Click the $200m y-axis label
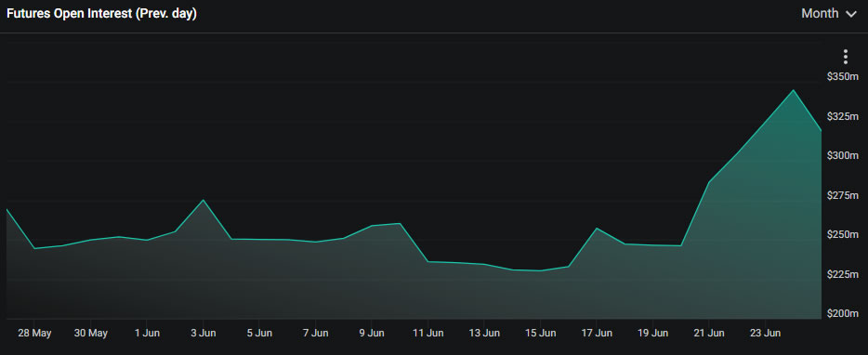This screenshot has width=868, height=355. click(843, 313)
